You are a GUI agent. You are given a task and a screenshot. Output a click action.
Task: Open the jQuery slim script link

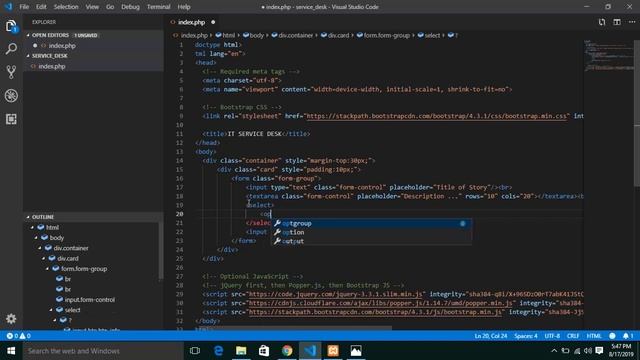click(335, 294)
